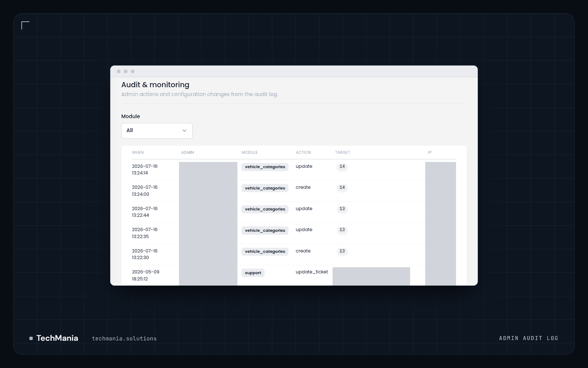
Task: Open the Module dropdown showing All
Action: 157,131
